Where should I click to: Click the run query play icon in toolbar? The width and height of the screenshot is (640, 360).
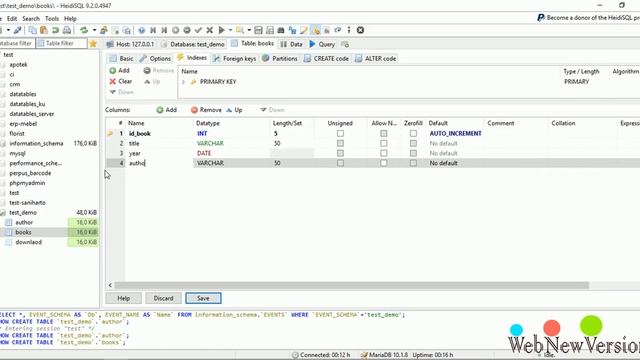click(x=221, y=30)
